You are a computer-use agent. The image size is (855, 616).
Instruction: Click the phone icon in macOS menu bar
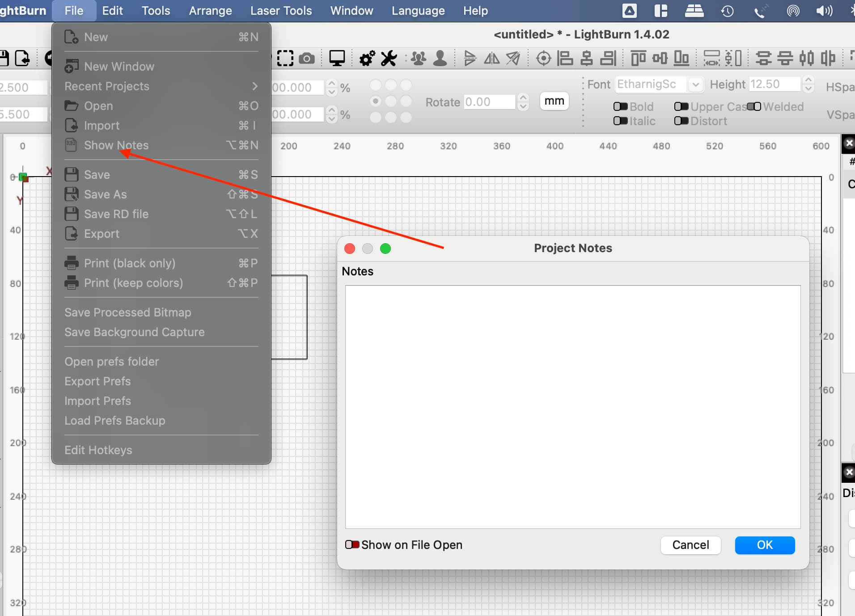point(760,11)
